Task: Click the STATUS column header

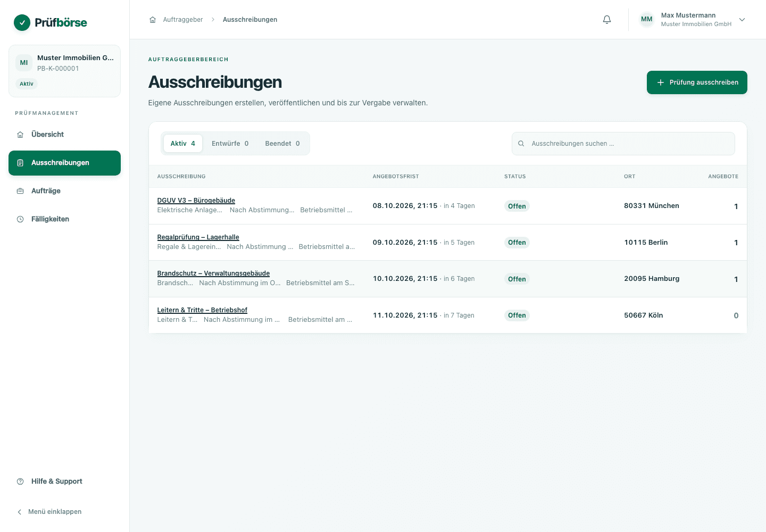Action: (x=515, y=177)
